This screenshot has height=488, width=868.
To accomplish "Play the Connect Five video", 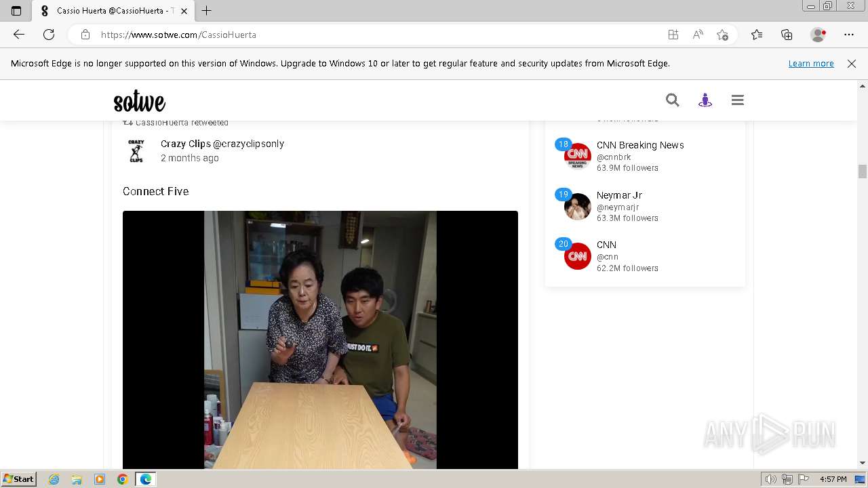I will [x=320, y=340].
